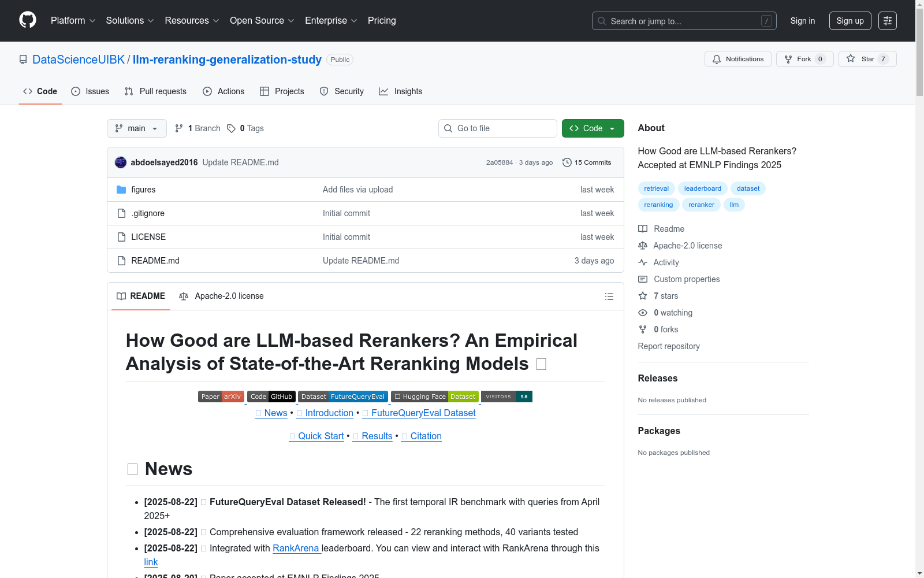Open the Resources dropdown
The height and width of the screenshot is (578, 924).
pyautogui.click(x=192, y=21)
